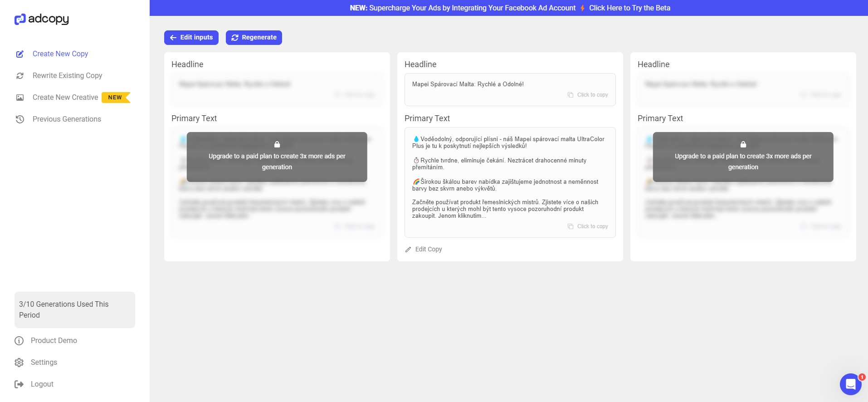Click the Edit inputs button
Image resolution: width=868 pixels, height=402 pixels.
(191, 38)
